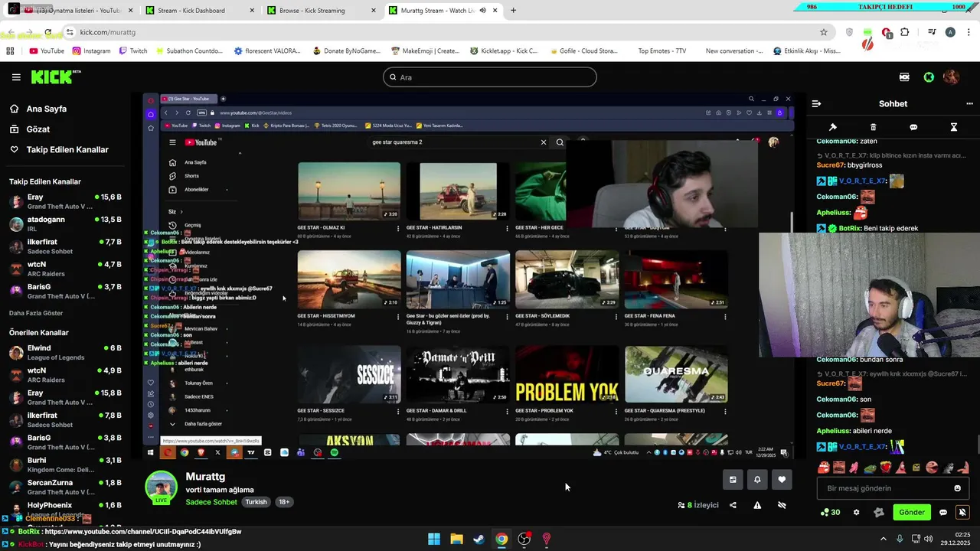Open emoji picker in message box
Viewport: 980px width, 551px height.
click(957, 488)
